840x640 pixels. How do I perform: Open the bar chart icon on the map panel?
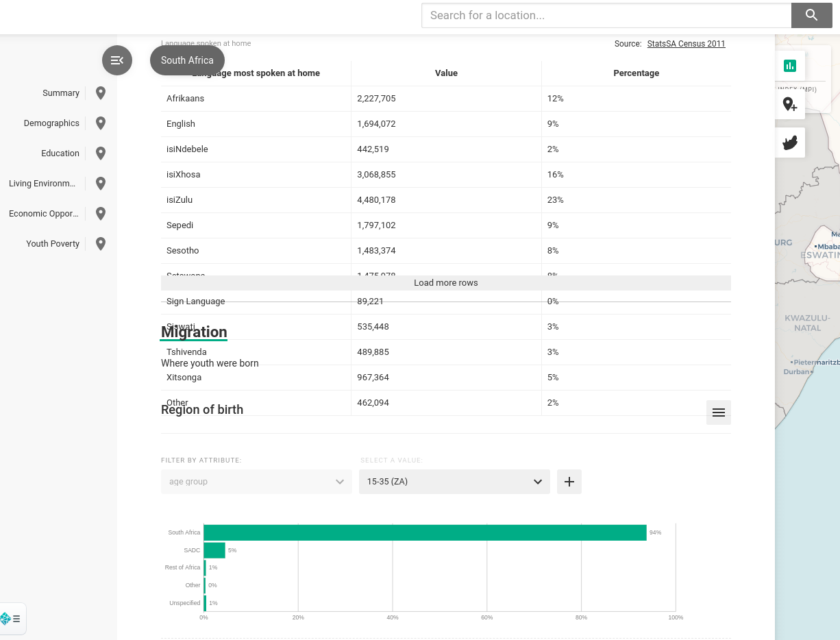point(790,66)
